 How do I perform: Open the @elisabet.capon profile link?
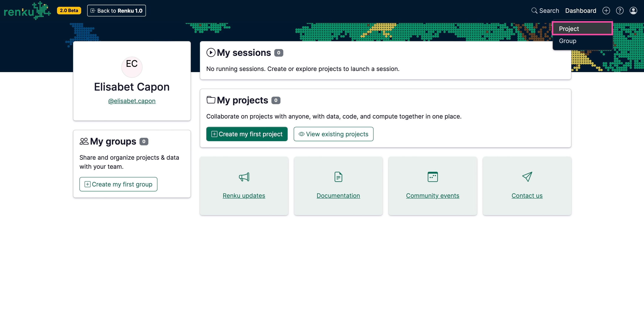(132, 101)
